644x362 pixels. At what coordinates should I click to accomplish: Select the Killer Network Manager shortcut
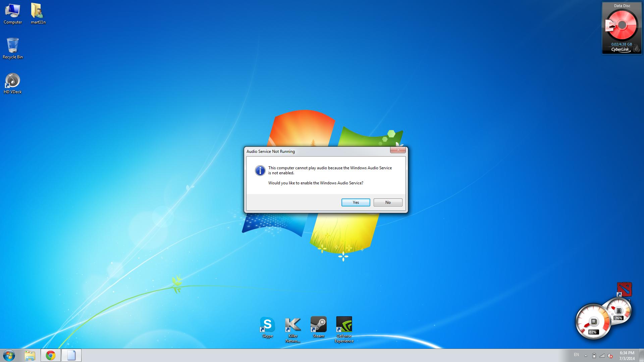293,330
